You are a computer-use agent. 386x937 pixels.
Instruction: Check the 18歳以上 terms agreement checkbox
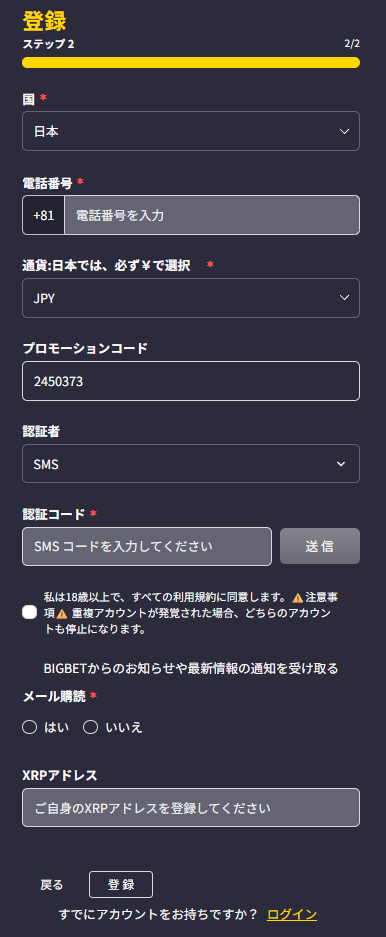29,613
